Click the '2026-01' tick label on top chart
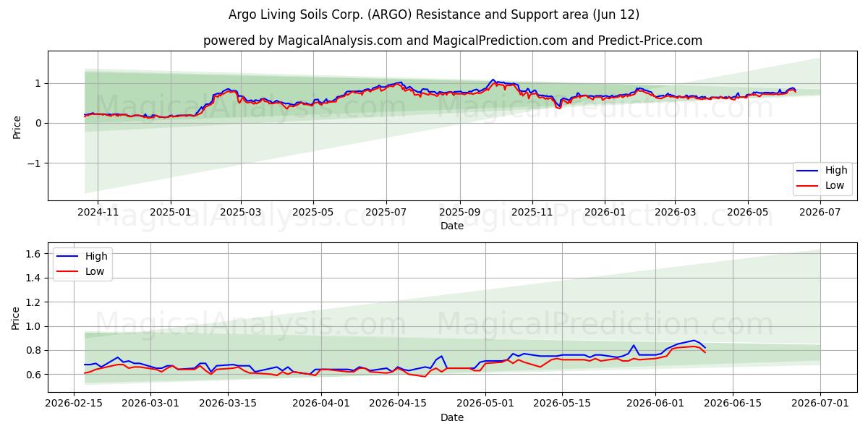Viewport: 868px width, 434px height. tap(605, 212)
